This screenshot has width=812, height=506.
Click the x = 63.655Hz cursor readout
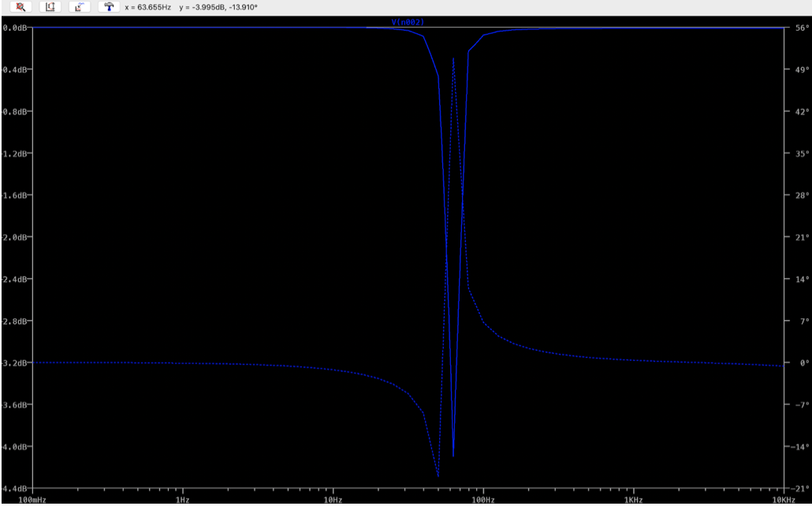(148, 7)
